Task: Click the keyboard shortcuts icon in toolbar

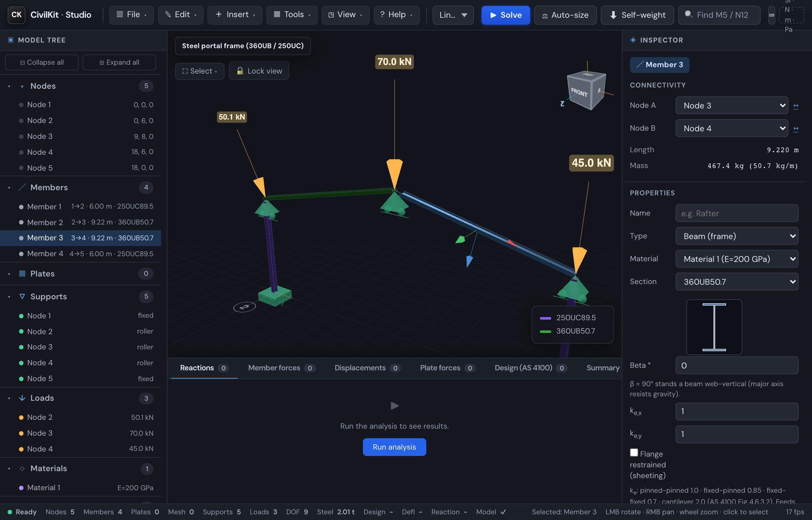Action: [x=771, y=15]
